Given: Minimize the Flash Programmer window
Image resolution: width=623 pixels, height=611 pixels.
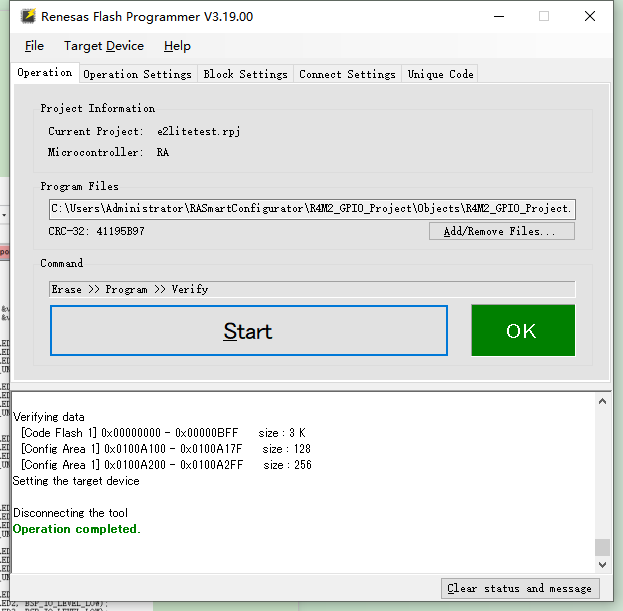Looking at the screenshot, I should point(499,16).
